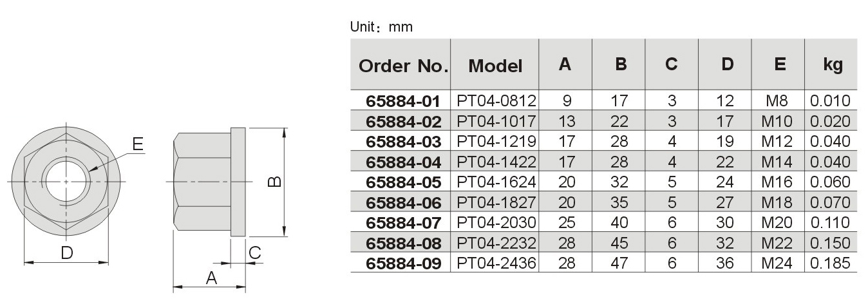Select model PT04-1017 cell

[495, 121]
